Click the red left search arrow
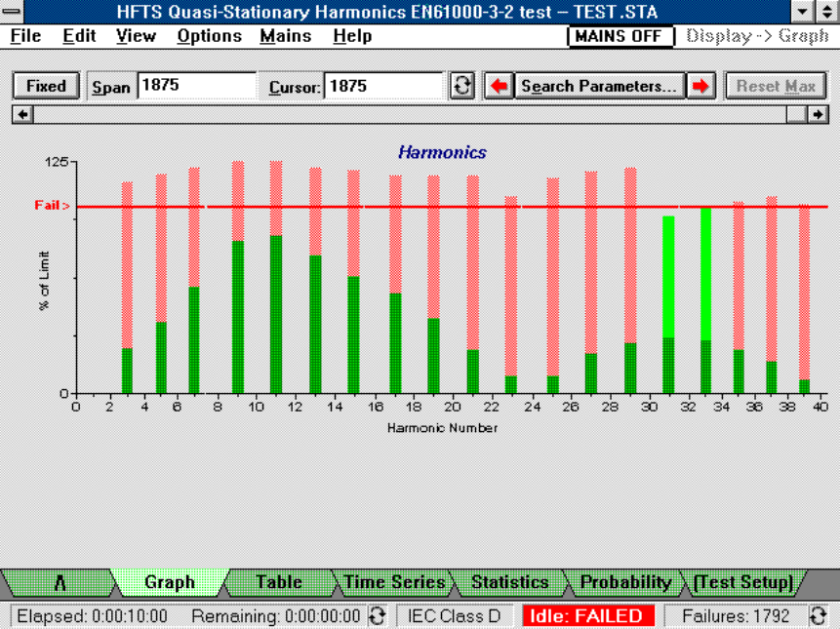840x629 pixels. pyautogui.click(x=500, y=86)
